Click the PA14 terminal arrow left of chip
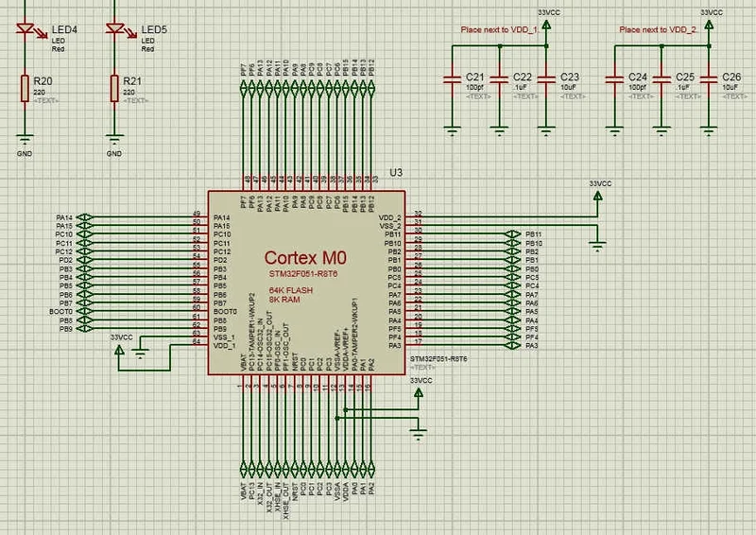 coord(85,217)
